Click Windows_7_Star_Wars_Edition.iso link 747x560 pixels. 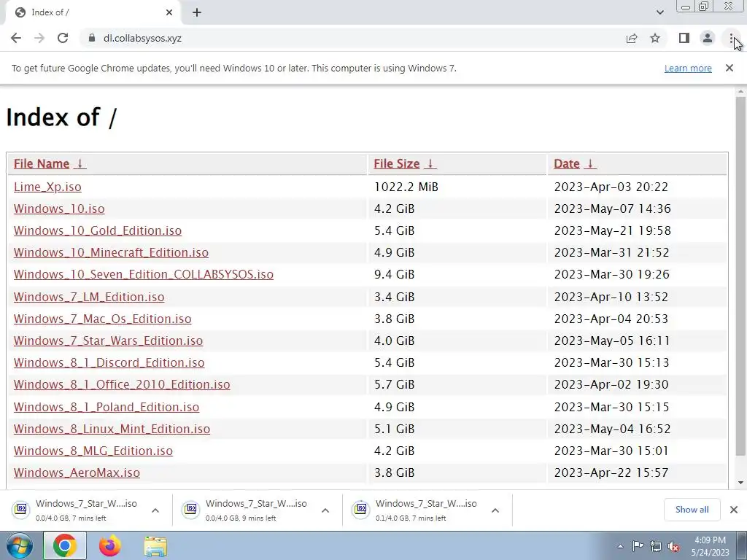click(108, 341)
